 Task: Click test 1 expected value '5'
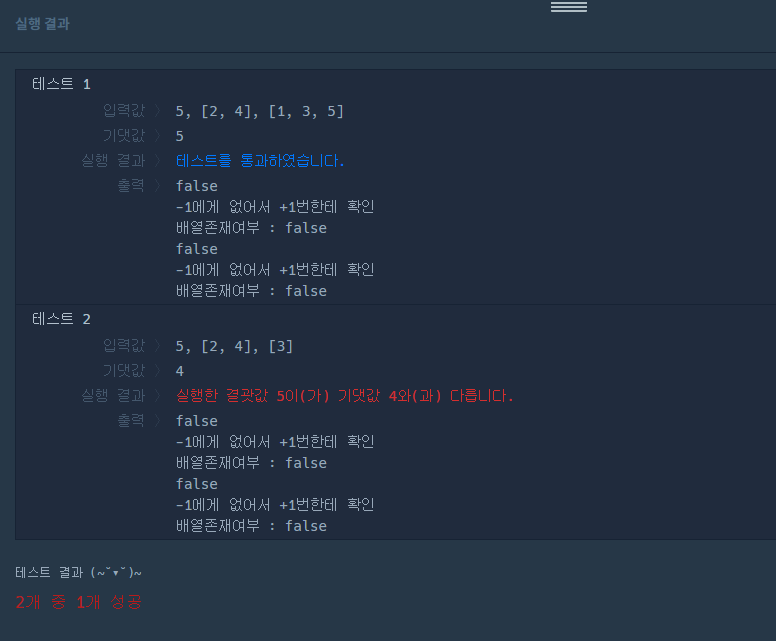click(180, 136)
